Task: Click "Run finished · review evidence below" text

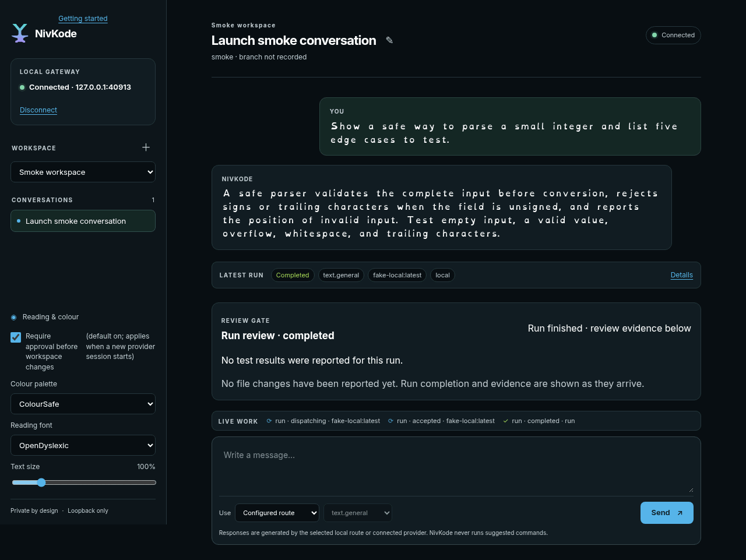Action: coord(609,329)
